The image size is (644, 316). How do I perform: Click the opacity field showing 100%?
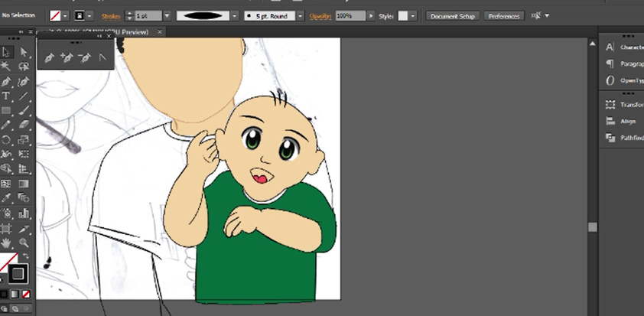click(350, 16)
